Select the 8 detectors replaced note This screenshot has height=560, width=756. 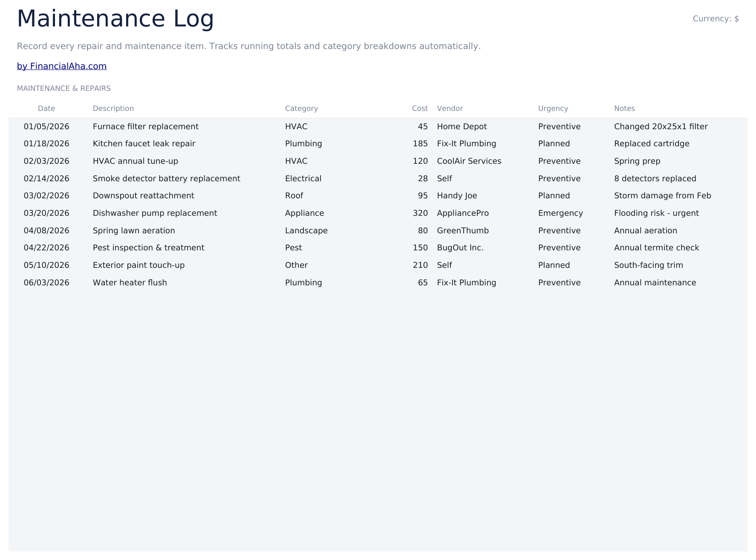[655, 179]
